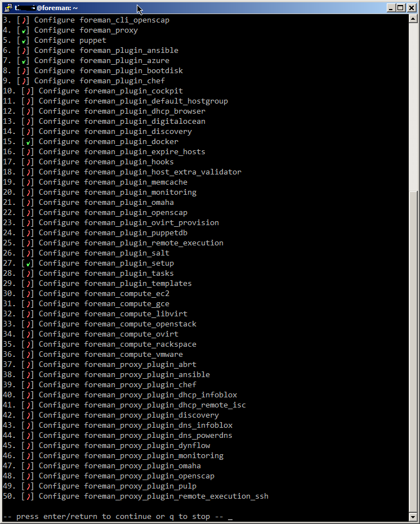Click the text 'Configure foreman_plugin_tasks'
420x524 pixels.
[106, 273]
